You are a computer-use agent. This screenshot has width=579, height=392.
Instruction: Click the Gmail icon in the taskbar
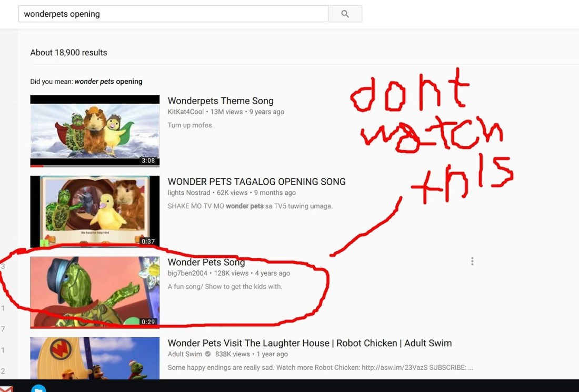pos(6,389)
